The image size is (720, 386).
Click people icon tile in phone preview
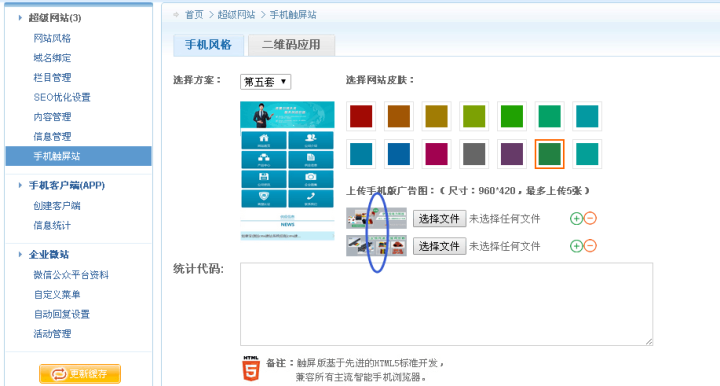click(311, 140)
